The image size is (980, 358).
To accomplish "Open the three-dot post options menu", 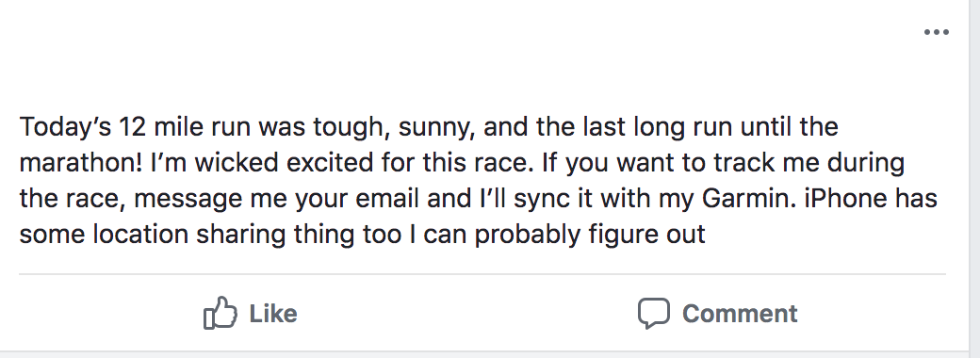I will point(937,32).
